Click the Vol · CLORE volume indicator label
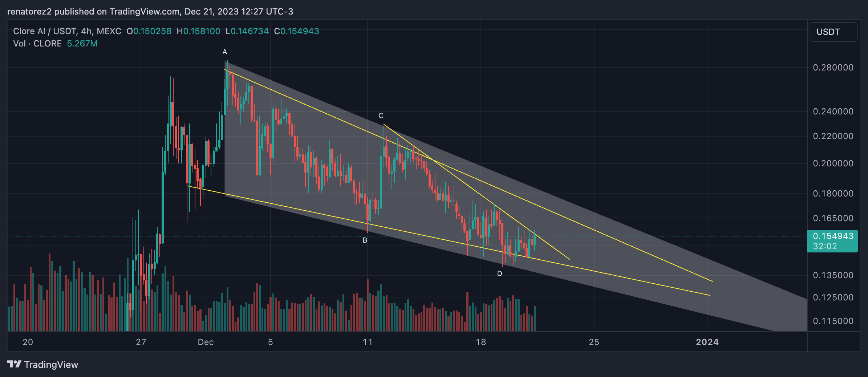Image resolution: width=868 pixels, height=377 pixels. 37,44
